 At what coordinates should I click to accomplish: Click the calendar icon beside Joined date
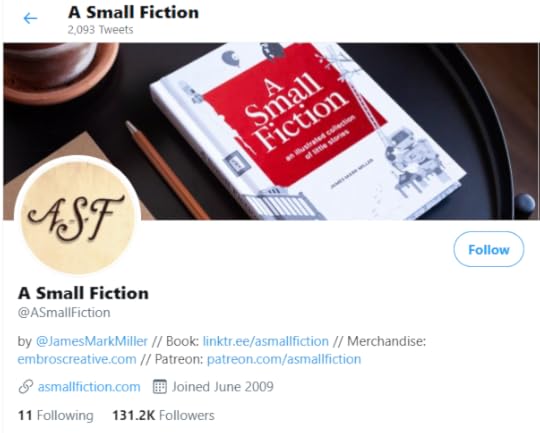(159, 386)
